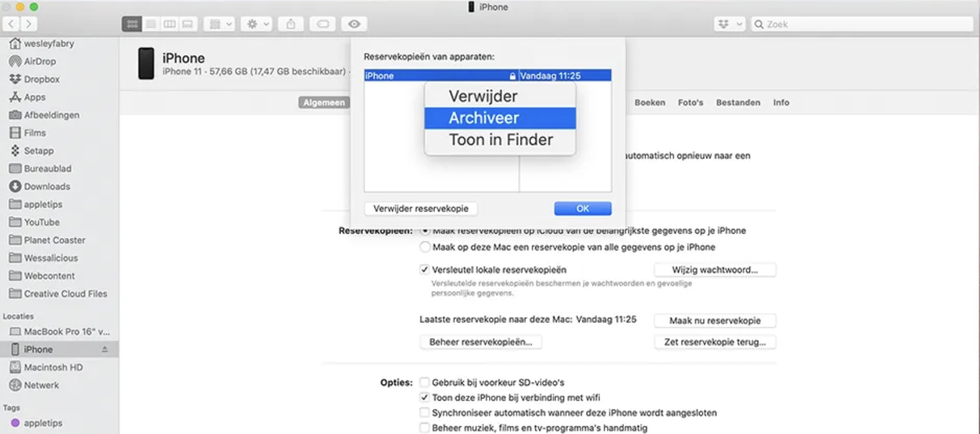The height and width of the screenshot is (434, 980).
Task: Switch to the Foto's tab
Action: click(x=690, y=103)
